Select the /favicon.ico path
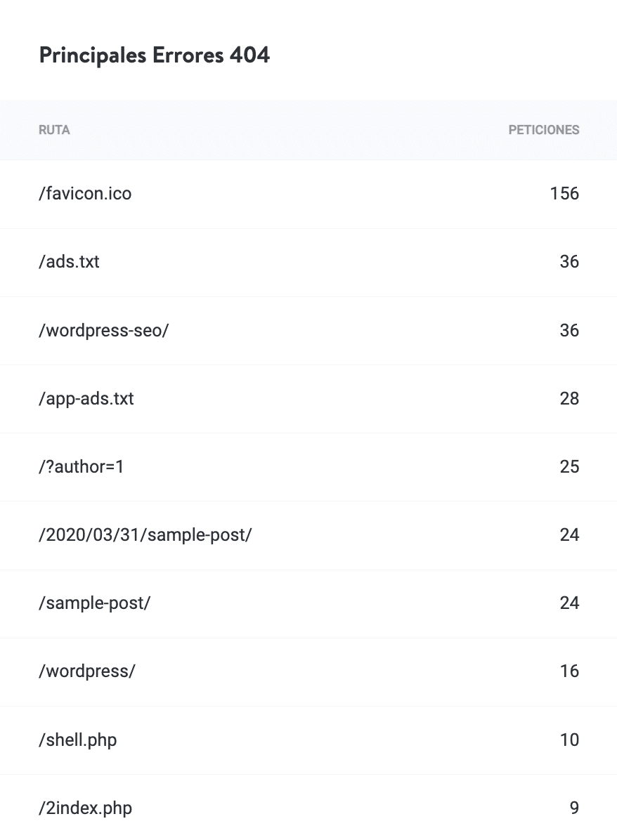The height and width of the screenshot is (840, 617). point(85,193)
